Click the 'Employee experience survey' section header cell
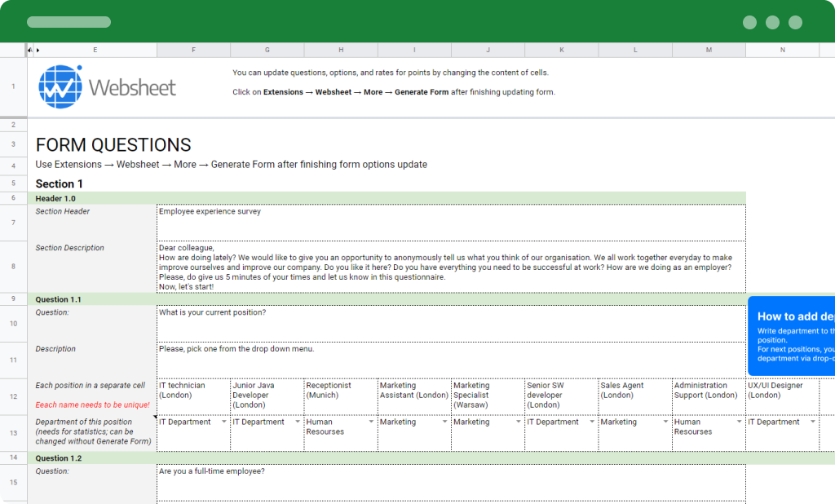Viewport: 835px width, 504px height. tap(451, 223)
